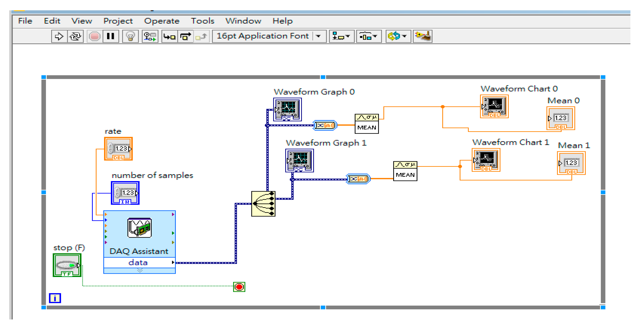Open the Operate menu
Viewport: 644px width, 329px height.
click(x=162, y=21)
